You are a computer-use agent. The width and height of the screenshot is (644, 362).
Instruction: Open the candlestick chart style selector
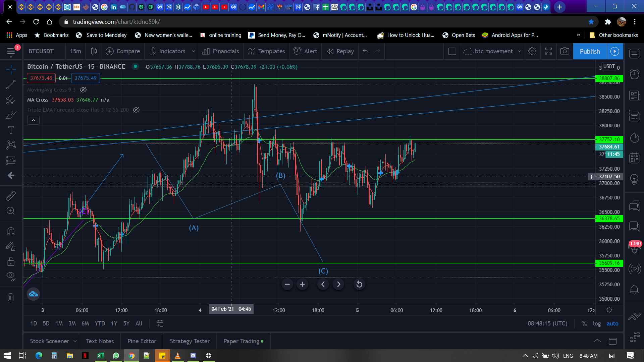(94, 51)
